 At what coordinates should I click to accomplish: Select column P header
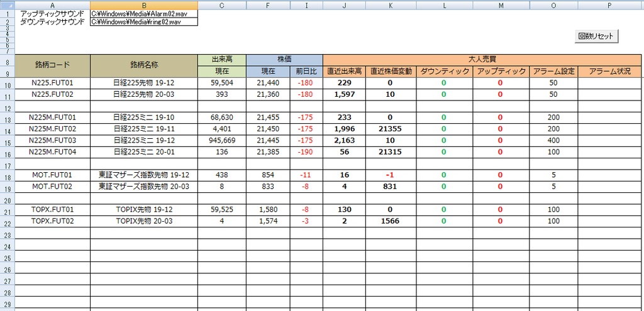609,5
